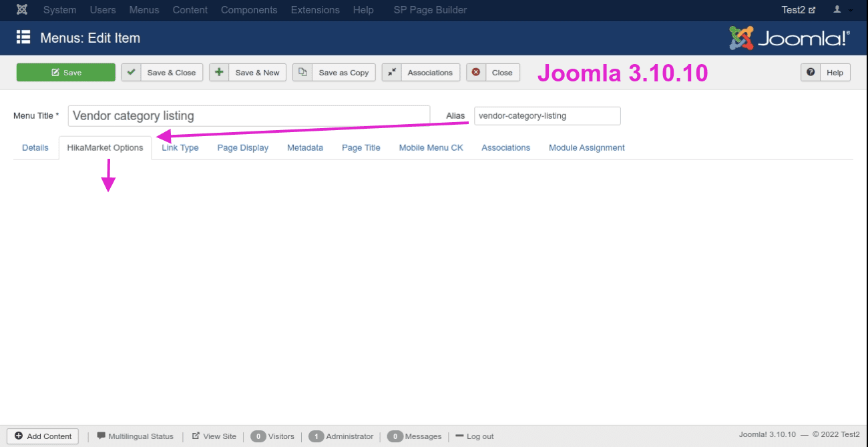Switch to the Module Assignment tab
Viewport: 868px width, 447px height.
click(587, 147)
